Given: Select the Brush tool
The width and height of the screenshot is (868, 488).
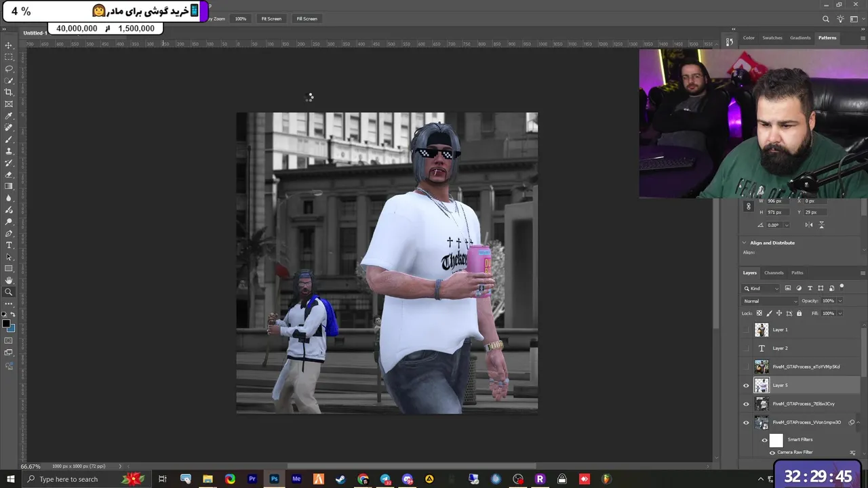Looking at the screenshot, I should point(9,139).
